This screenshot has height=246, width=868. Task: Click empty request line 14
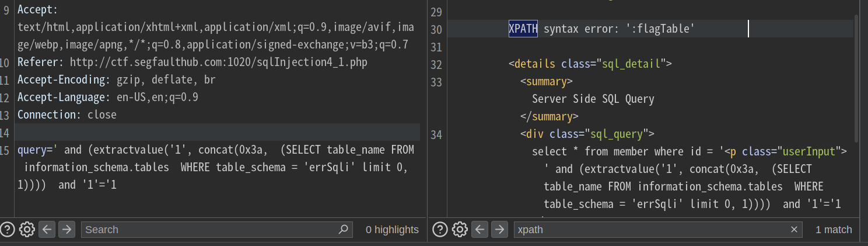218,132
